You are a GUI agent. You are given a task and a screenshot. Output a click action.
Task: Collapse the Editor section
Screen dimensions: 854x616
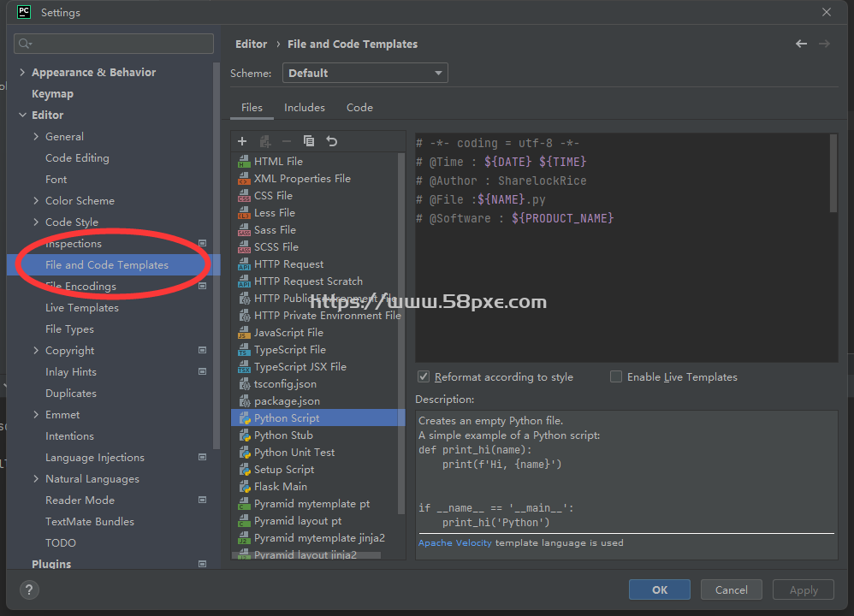22,115
